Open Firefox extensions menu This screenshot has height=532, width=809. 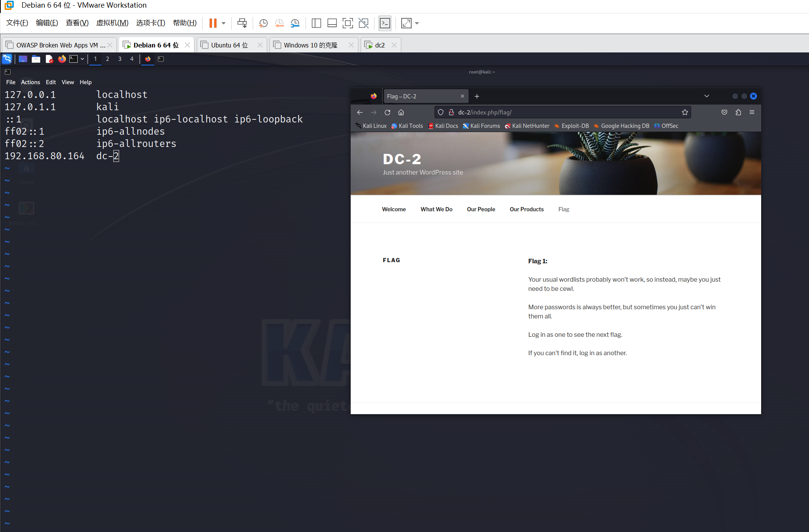(x=738, y=113)
